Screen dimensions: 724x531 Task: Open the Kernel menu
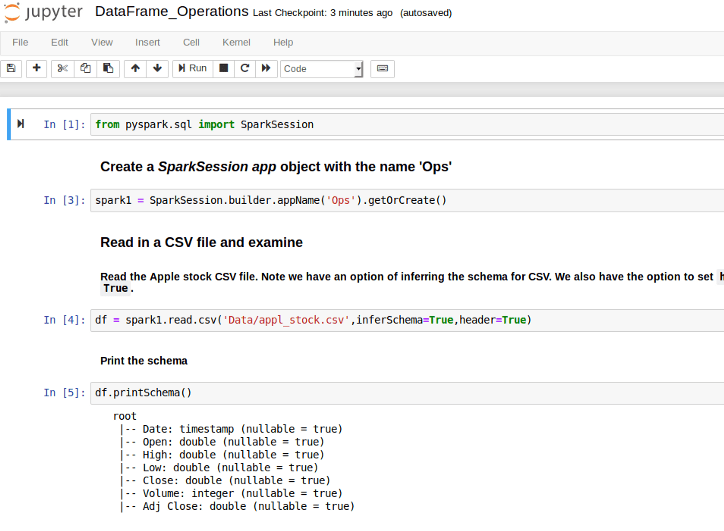[237, 42]
